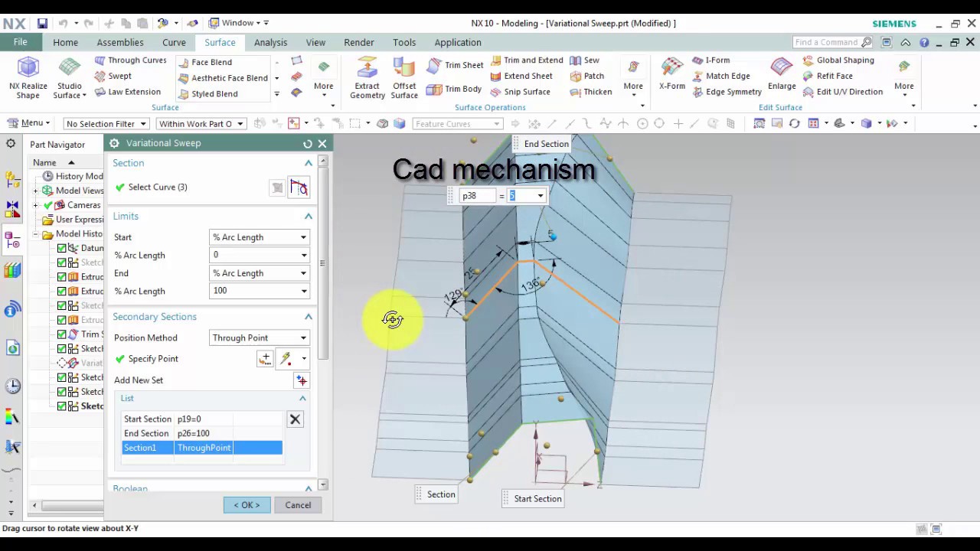980x551 pixels.
Task: Open the Position Method dropdown
Action: click(x=259, y=338)
